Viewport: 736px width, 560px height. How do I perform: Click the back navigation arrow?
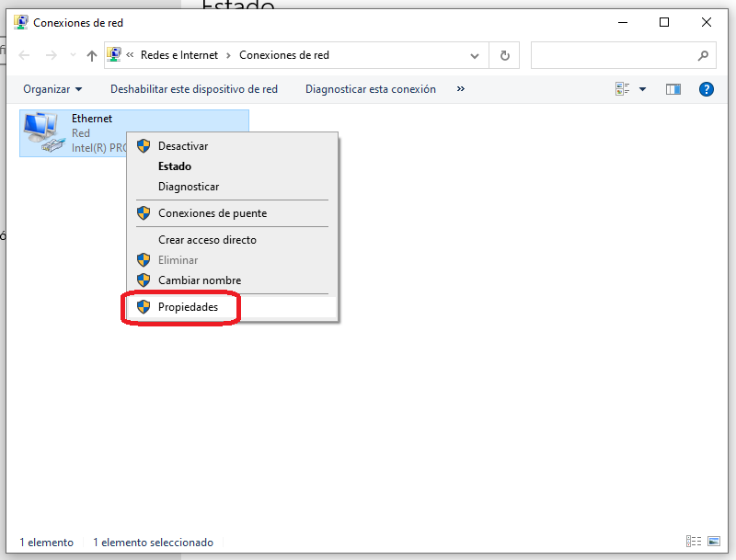coord(24,55)
